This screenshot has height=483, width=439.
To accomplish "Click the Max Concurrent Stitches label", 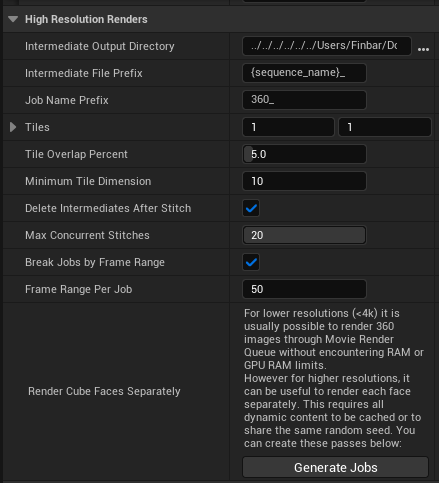I will click(87, 235).
